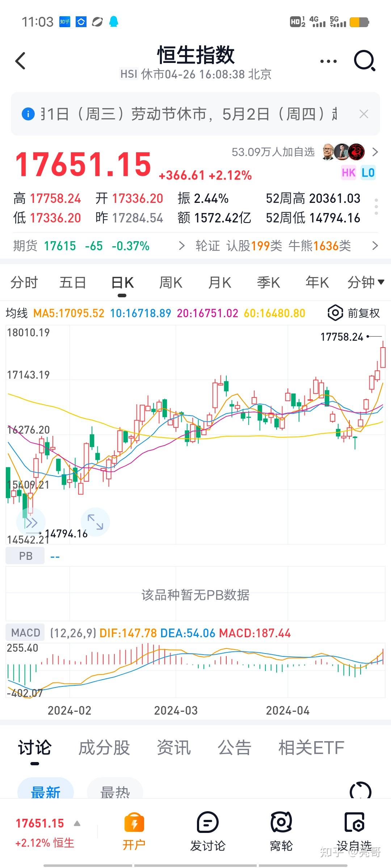Refresh discussion list circular icon
391x868 pixels.
361,790
